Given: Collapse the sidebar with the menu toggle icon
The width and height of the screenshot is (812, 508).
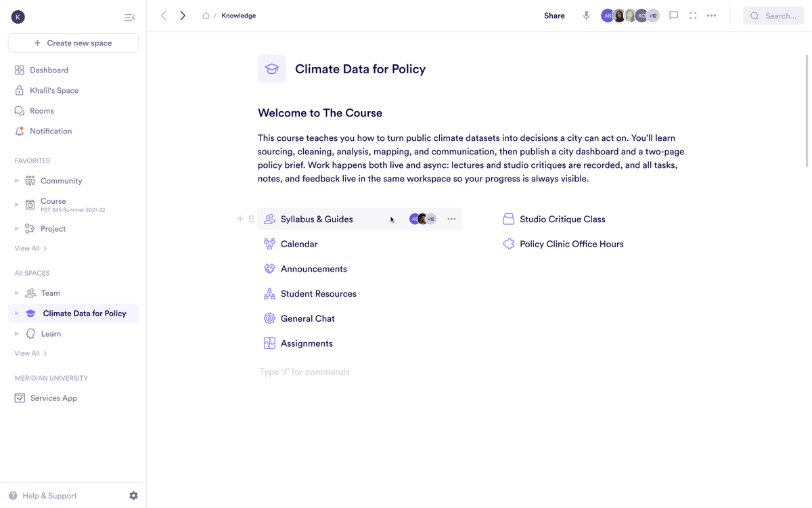Looking at the screenshot, I should click(x=129, y=17).
